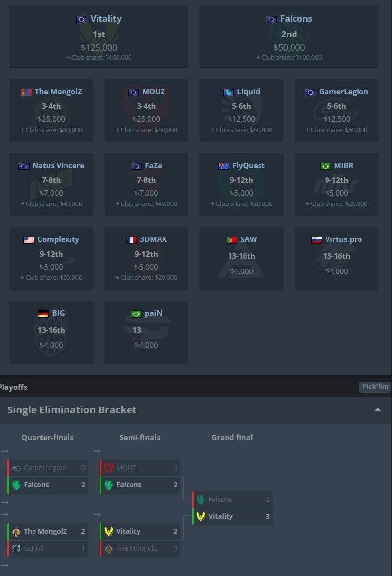392x576 pixels.
Task: Click GamerLegion logo in quarter-finals bracket
Action: [x=16, y=468]
